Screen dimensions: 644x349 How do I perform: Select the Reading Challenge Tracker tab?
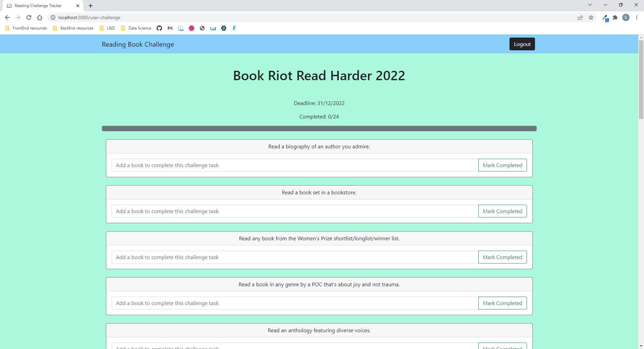coord(43,6)
